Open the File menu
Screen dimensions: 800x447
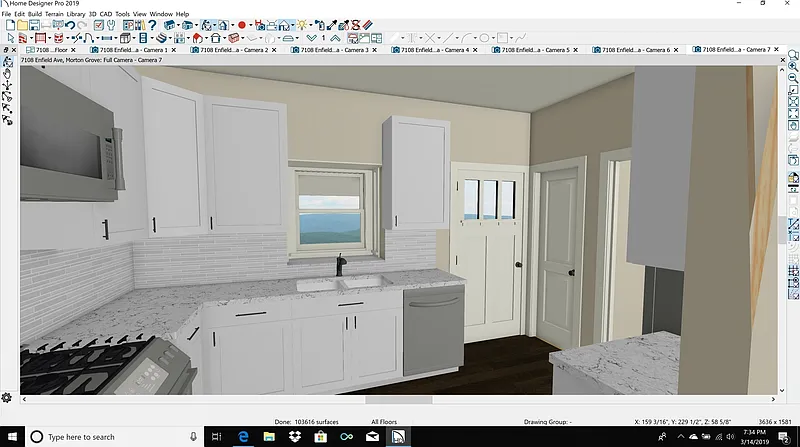tap(6, 14)
